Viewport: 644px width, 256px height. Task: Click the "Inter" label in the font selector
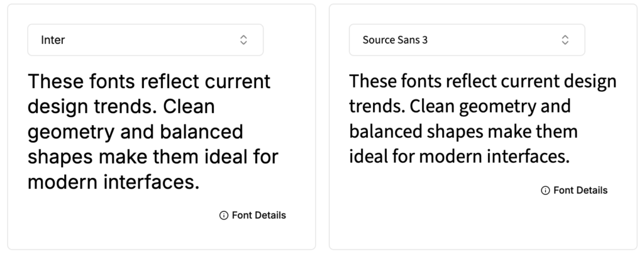coord(53,40)
